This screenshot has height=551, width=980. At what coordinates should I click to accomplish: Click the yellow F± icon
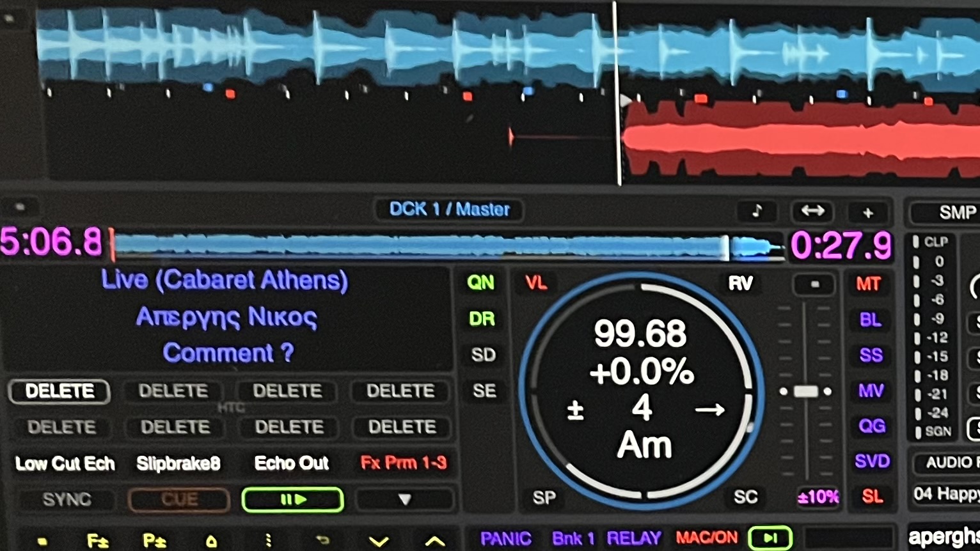(97, 541)
